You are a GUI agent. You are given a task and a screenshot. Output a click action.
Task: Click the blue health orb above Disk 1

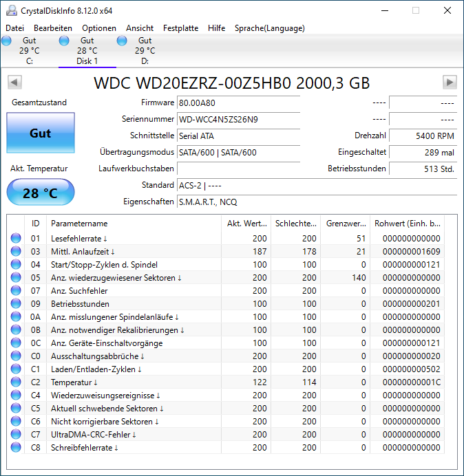pyautogui.click(x=64, y=41)
